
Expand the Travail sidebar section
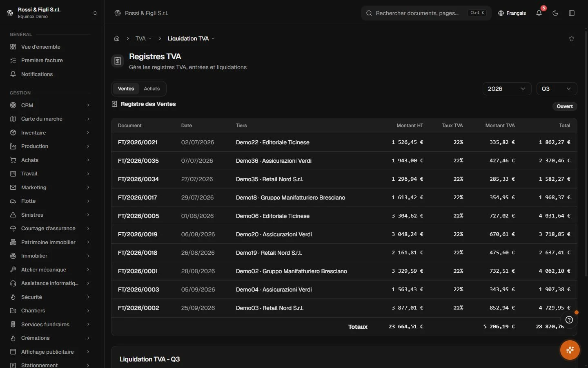click(x=50, y=174)
